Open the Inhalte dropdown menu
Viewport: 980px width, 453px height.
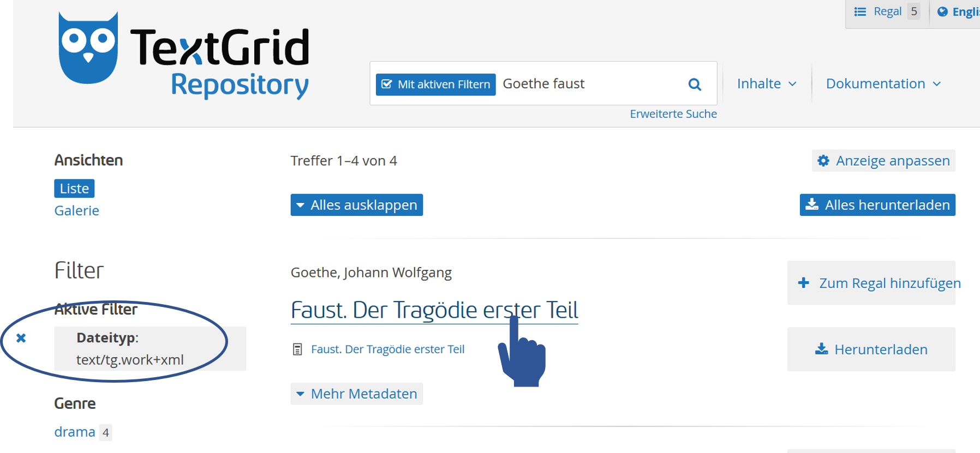pos(767,83)
